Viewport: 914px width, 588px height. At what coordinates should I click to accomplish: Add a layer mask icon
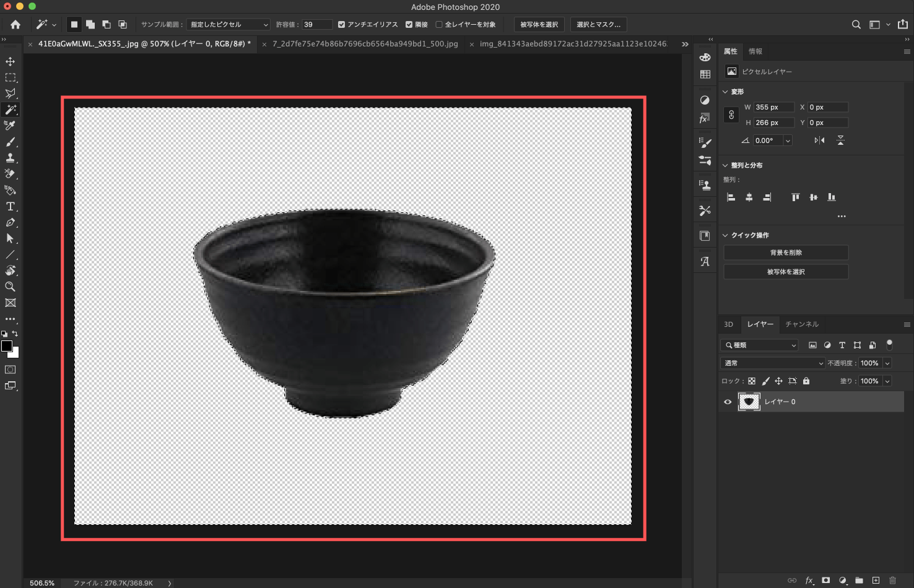click(x=825, y=581)
